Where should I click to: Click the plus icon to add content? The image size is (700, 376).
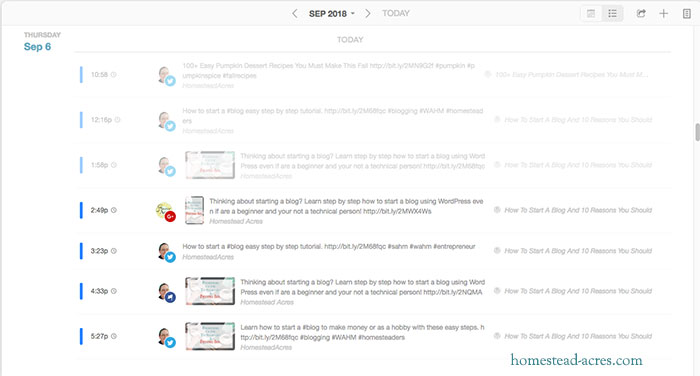tap(663, 14)
